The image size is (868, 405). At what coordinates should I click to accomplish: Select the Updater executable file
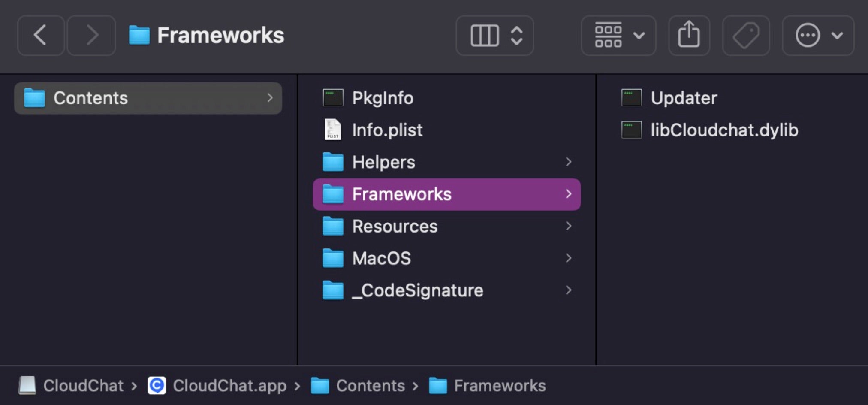(x=683, y=98)
